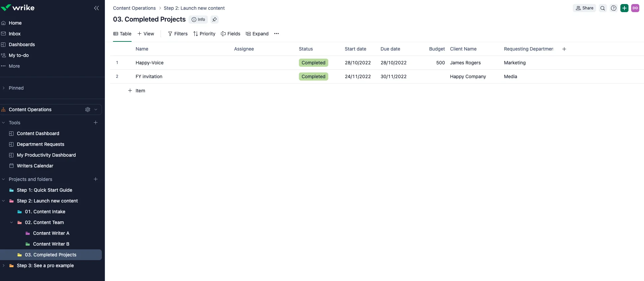644x281 pixels.
Task: Open My to-do list
Action: (x=19, y=55)
